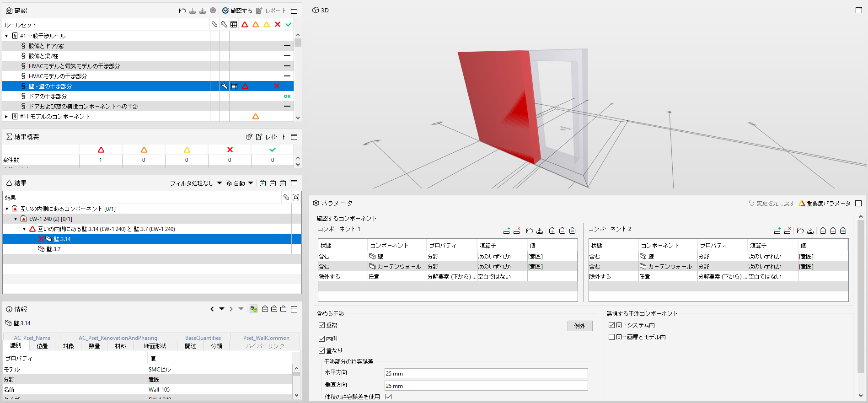
Task: Open the BaseQuantities tab
Action: click(203, 338)
